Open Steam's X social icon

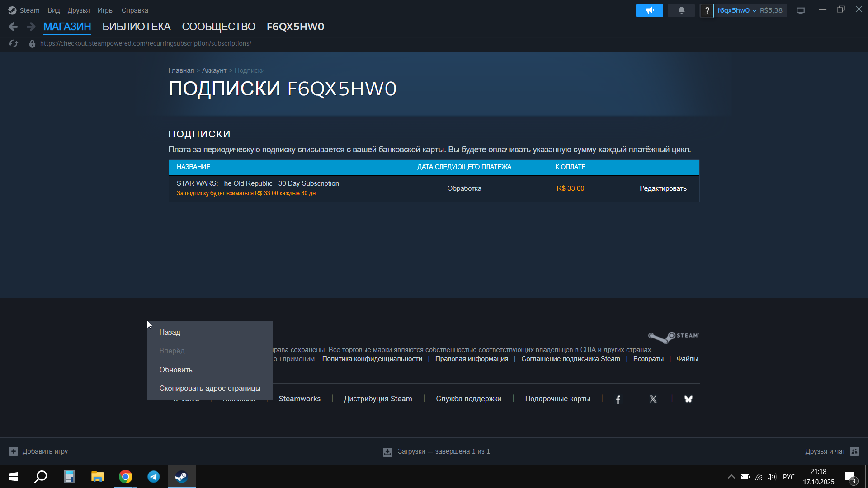click(x=653, y=399)
